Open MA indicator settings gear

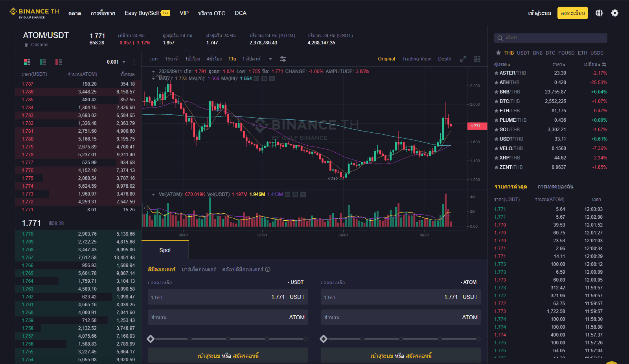264,79
